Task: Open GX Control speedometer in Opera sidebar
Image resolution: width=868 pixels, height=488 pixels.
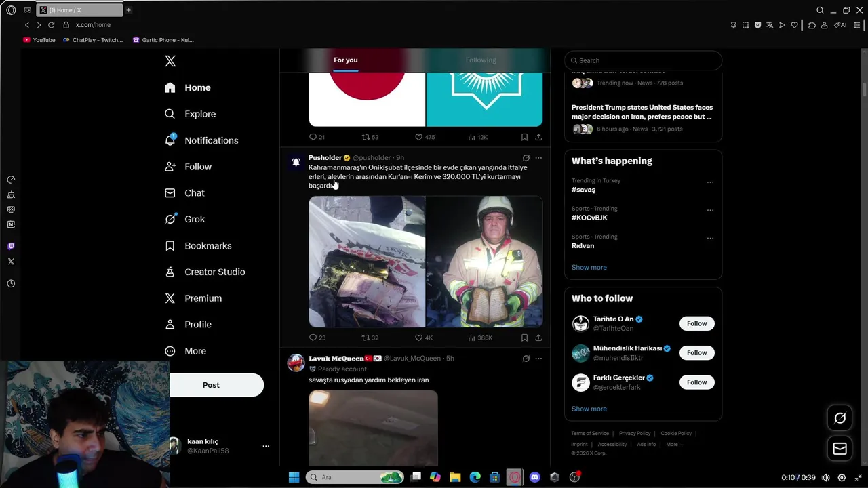Action: 11,180
